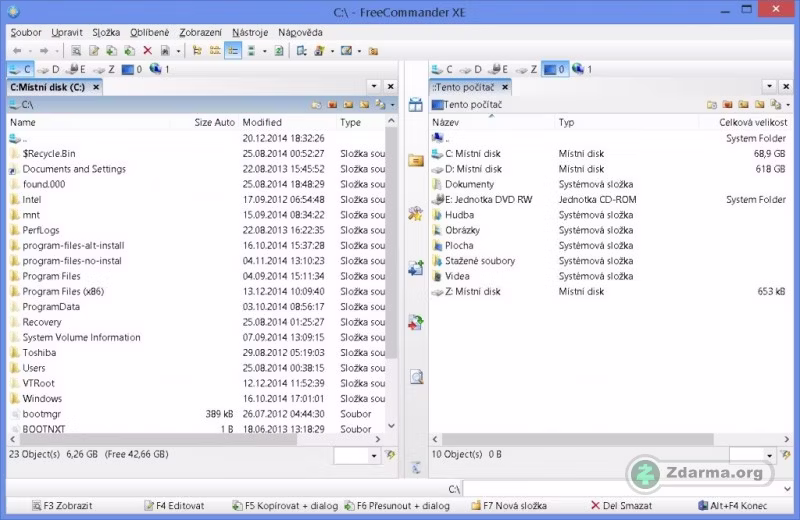Click the search magnifier icon in middle strip
800x520 pixels.
(416, 377)
